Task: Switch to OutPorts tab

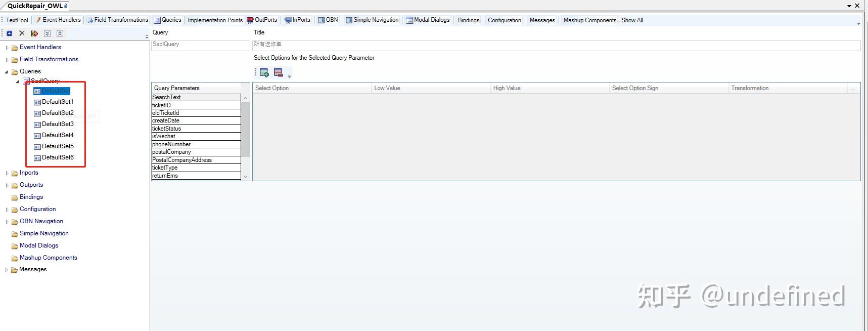Action: click(262, 20)
